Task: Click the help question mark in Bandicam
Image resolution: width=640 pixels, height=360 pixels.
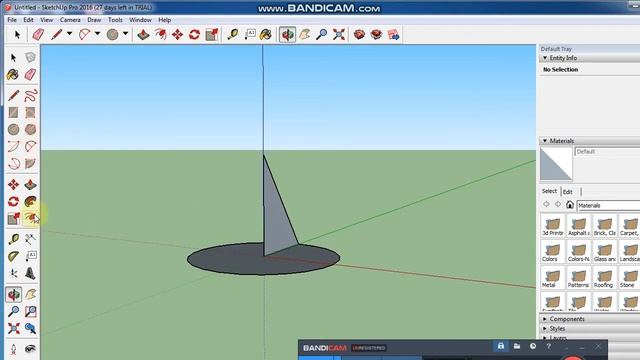Action: click(x=549, y=347)
